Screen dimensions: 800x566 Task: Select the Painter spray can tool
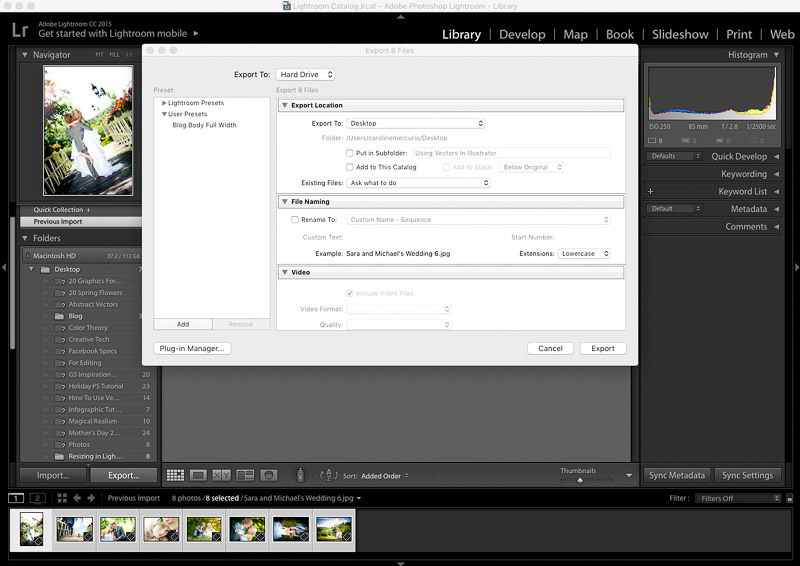301,475
